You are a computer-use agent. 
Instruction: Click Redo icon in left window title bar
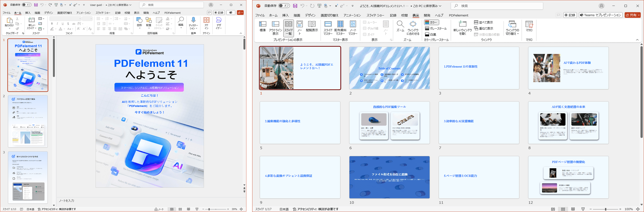coord(50,5)
